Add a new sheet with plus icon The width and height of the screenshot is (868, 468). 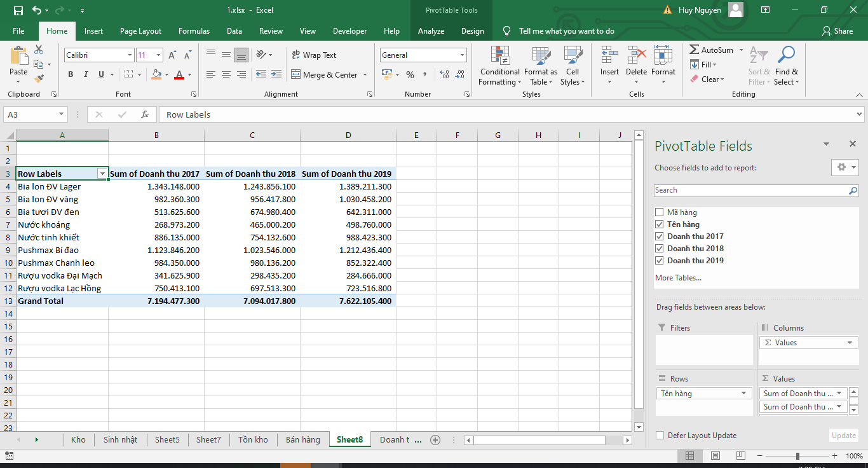coord(435,439)
